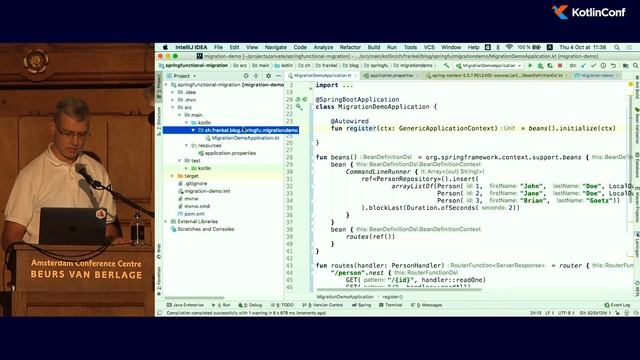Click the red Stop button in toolbar
This screenshot has height=360, width=640.
(560, 65)
